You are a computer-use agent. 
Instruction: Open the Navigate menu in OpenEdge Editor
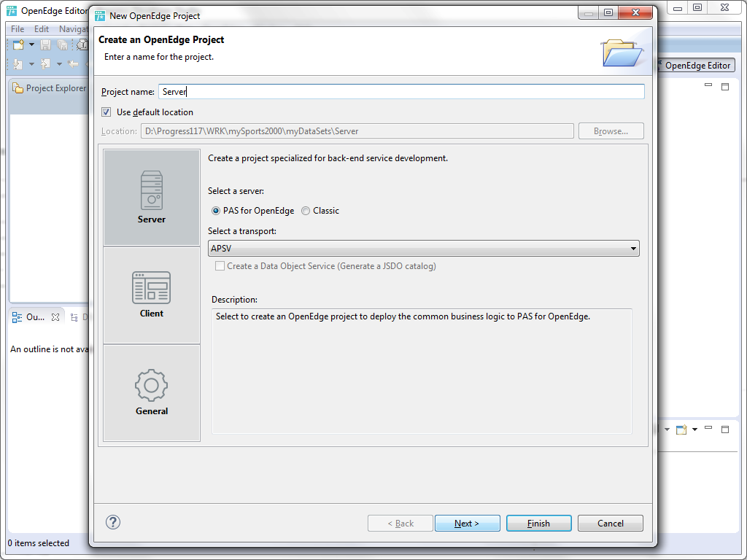coord(73,29)
